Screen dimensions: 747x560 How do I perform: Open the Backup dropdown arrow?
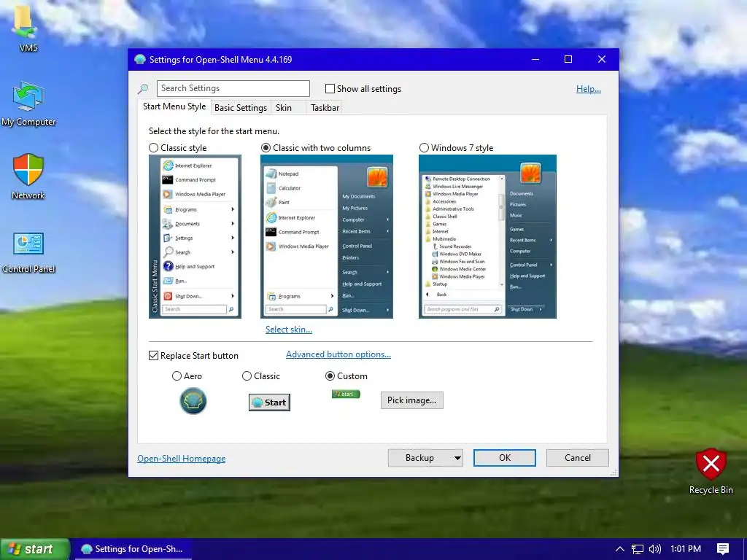click(457, 458)
